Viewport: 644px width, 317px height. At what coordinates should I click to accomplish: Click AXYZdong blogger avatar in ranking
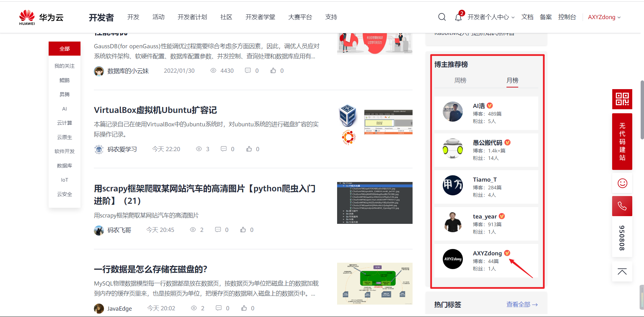(453, 259)
